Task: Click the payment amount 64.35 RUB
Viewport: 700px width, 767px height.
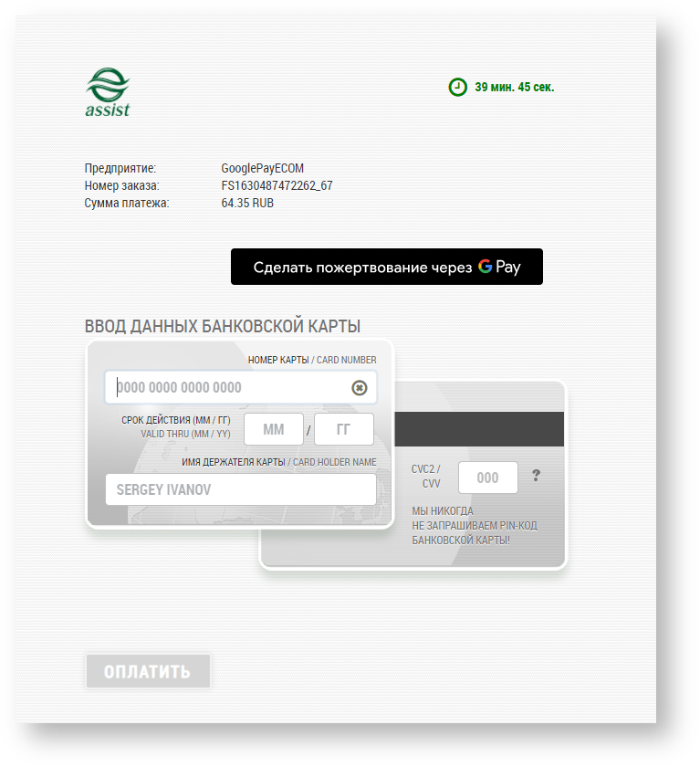Action: [247, 203]
